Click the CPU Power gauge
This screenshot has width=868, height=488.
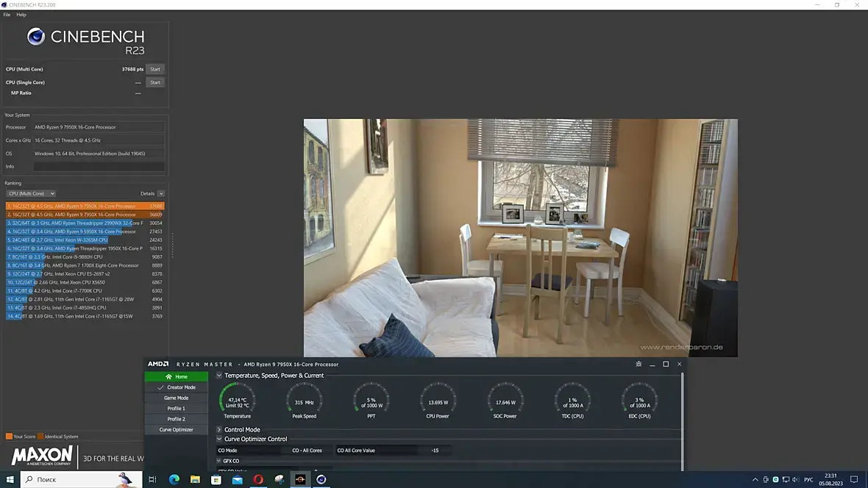[x=438, y=400]
